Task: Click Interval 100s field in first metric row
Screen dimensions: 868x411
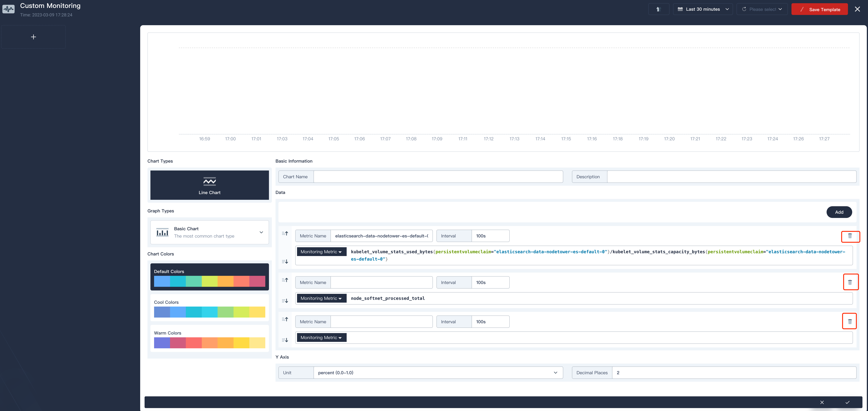Action: (490, 236)
